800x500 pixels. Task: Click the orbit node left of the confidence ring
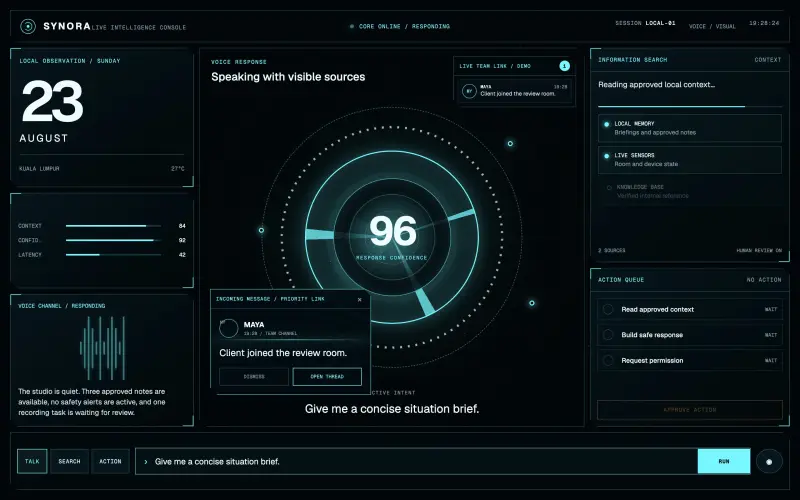[x=261, y=230]
